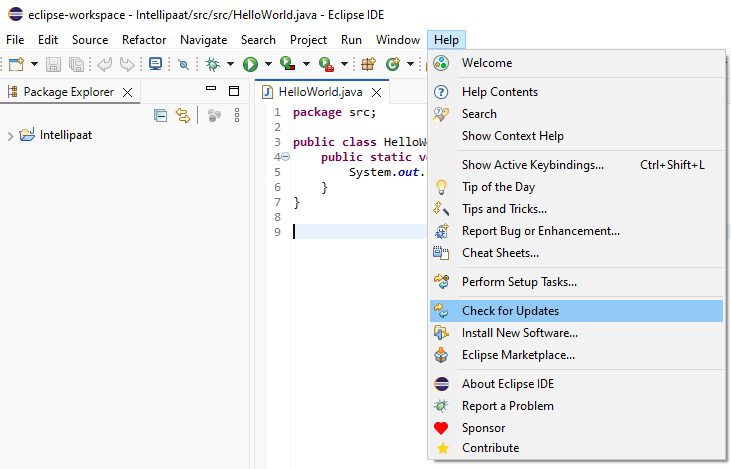Open the Search menu in menu bar
This screenshot has height=469, width=731.
click(x=258, y=40)
